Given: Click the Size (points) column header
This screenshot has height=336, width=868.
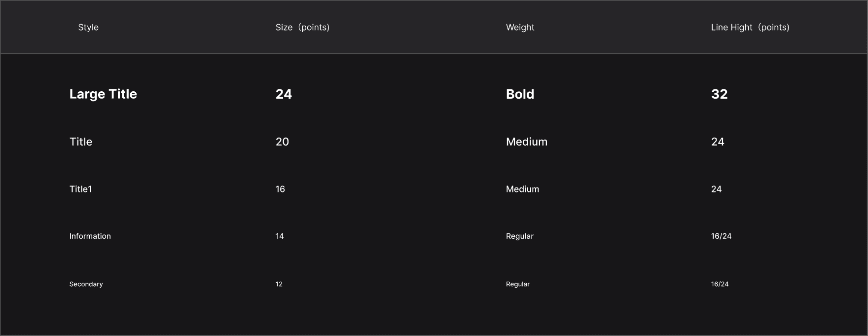Looking at the screenshot, I should pos(302,28).
